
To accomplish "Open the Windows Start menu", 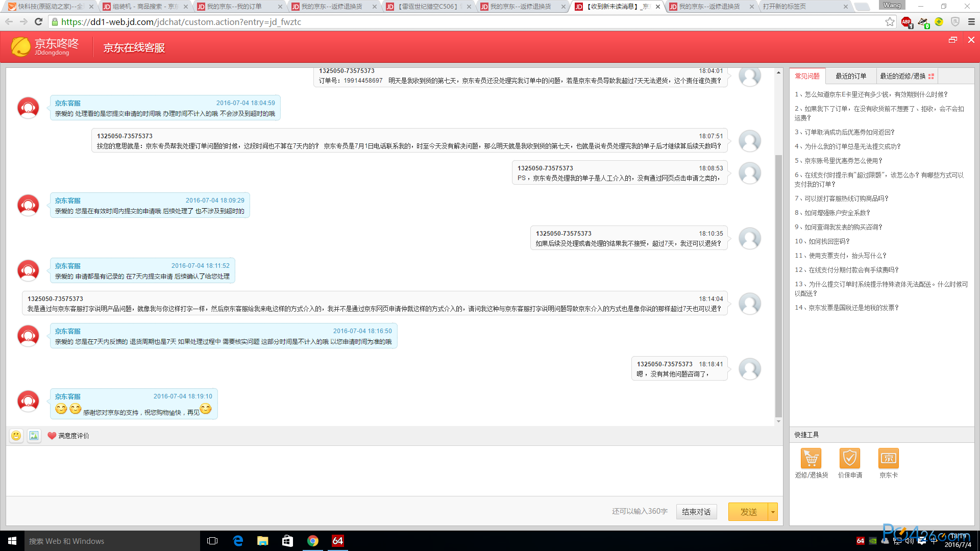I will coord(12,541).
